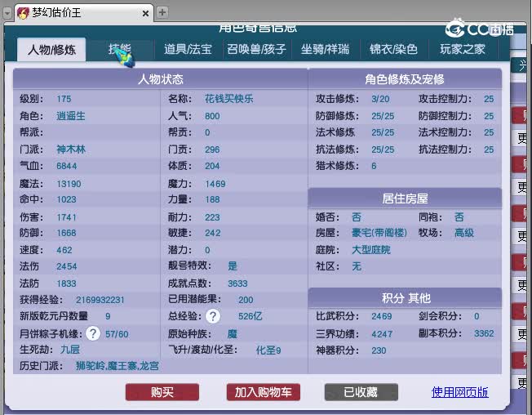Click 副本积分 value 3362
This screenshot has width=532, height=415.
click(484, 333)
